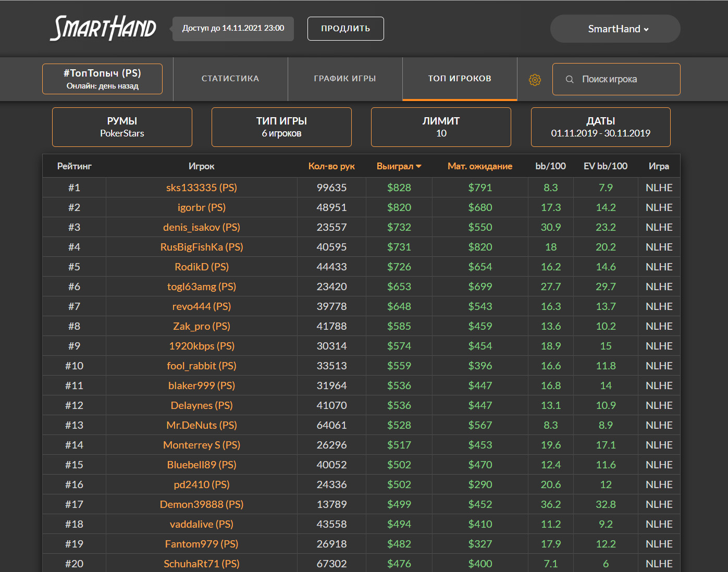Sort by the Выиграл column header

[399, 166]
